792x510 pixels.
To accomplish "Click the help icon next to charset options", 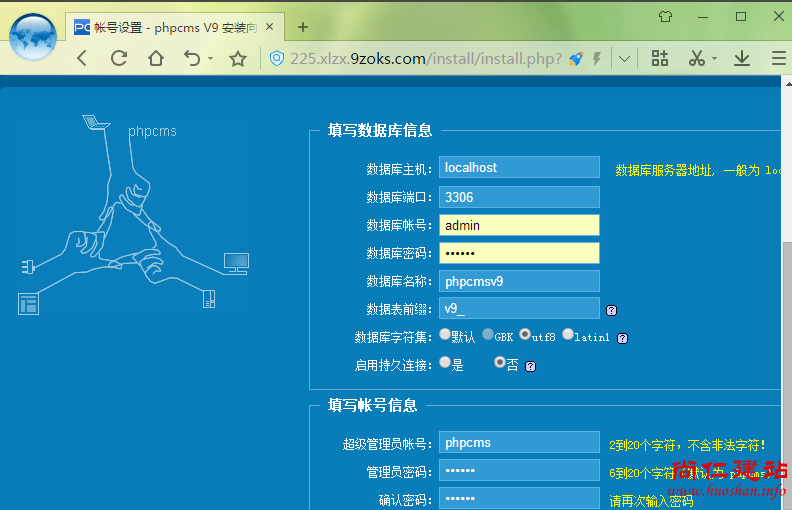I will [621, 338].
